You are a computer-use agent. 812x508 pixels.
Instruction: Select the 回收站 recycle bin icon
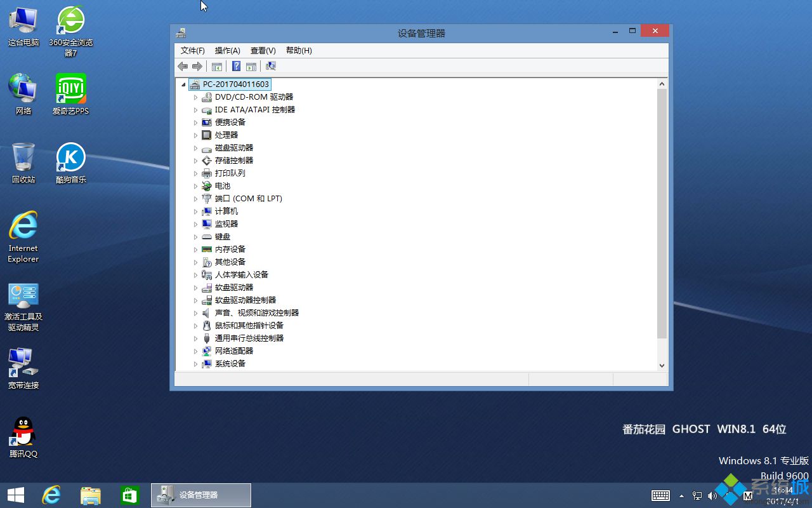(23, 163)
